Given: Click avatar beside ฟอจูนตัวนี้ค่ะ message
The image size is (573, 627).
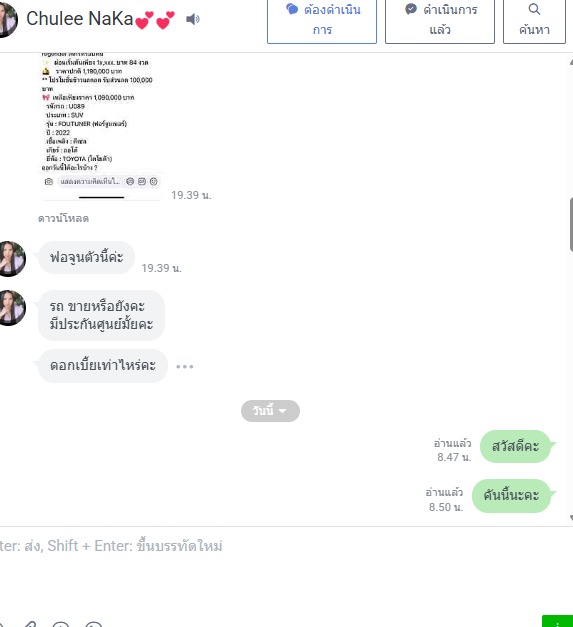Looking at the screenshot, I should 12,259.
